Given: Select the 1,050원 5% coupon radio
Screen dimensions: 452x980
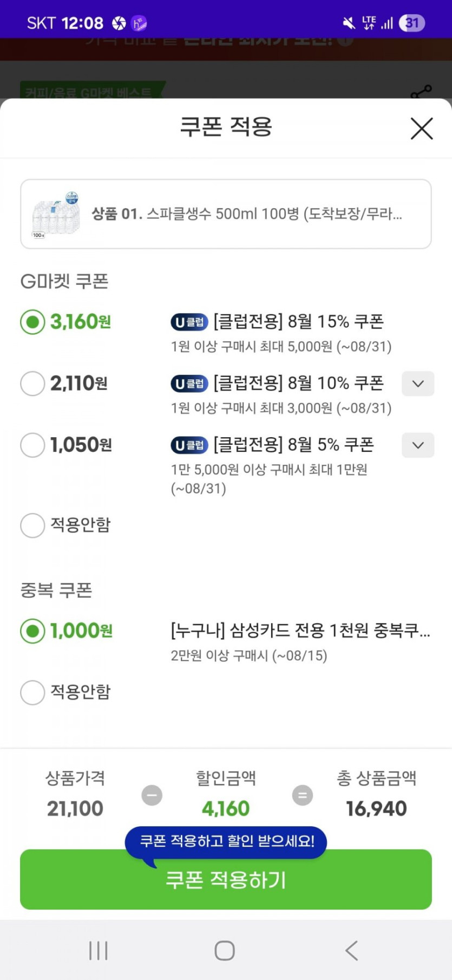Looking at the screenshot, I should tap(32, 445).
